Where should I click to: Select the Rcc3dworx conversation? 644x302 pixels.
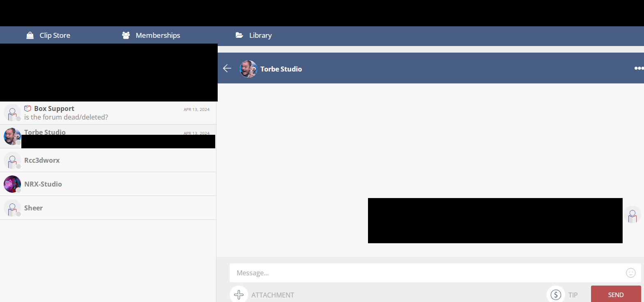108,160
